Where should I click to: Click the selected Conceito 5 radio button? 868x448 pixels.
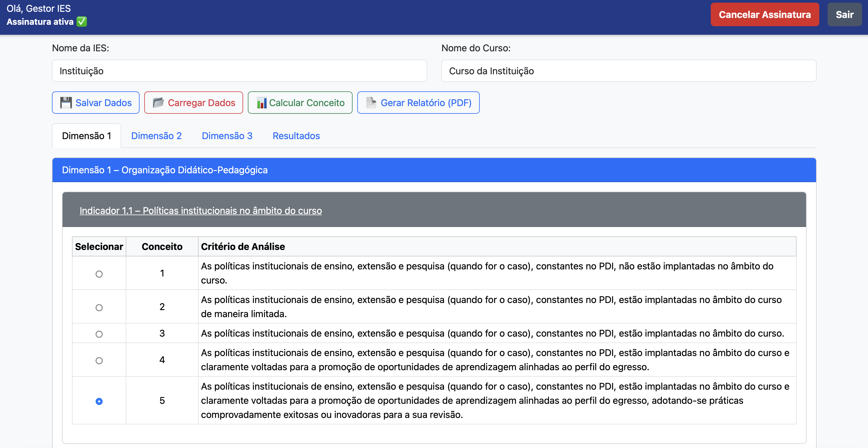tap(99, 401)
